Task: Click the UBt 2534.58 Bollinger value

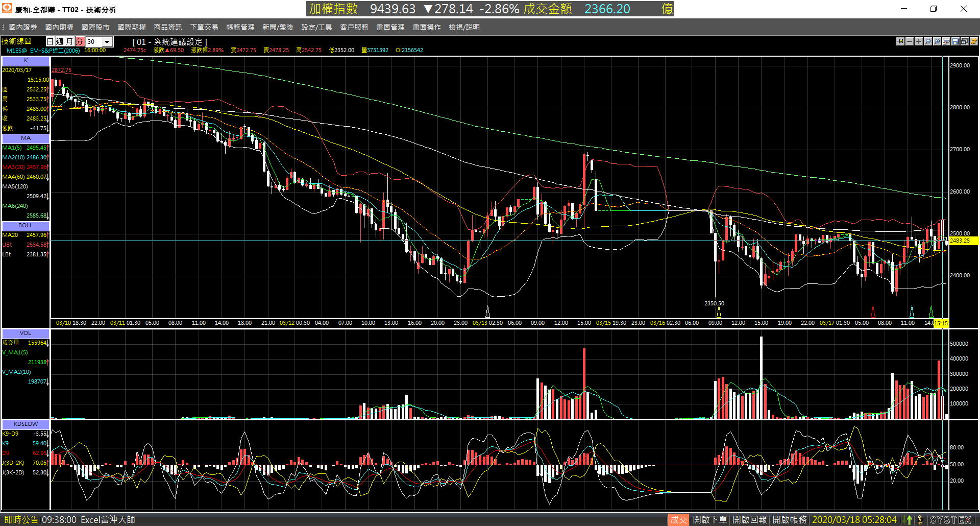Action: click(26, 245)
